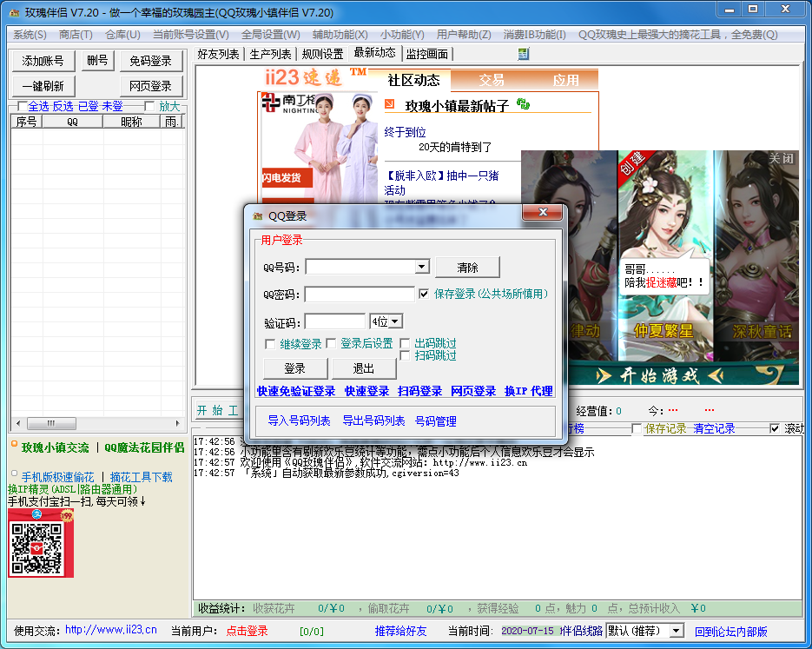Open the 系统(S) menu

(x=30, y=35)
